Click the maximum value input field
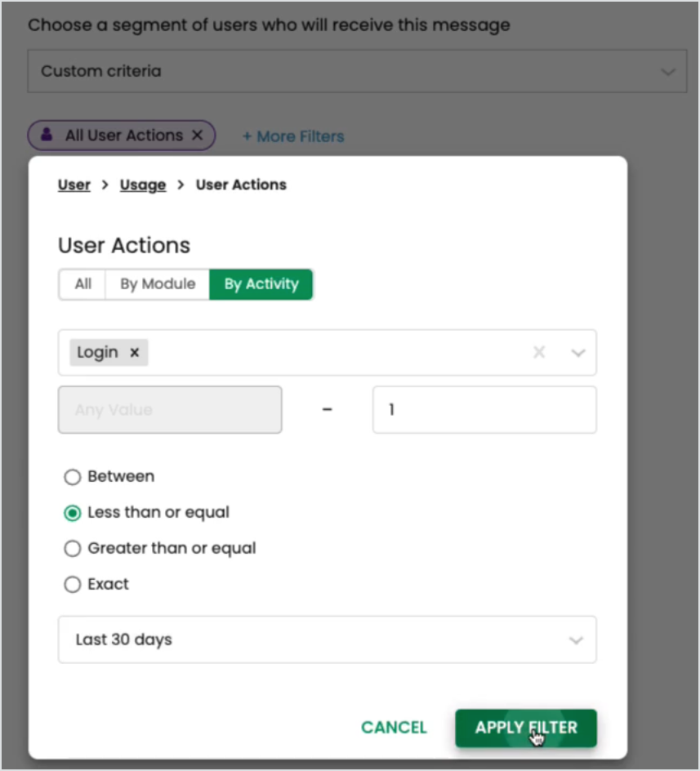 [484, 410]
